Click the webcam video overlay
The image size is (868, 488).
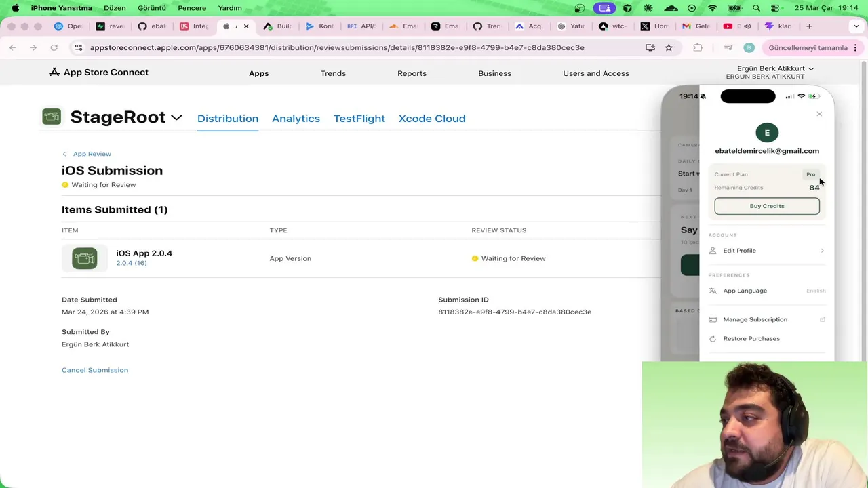coord(755,424)
